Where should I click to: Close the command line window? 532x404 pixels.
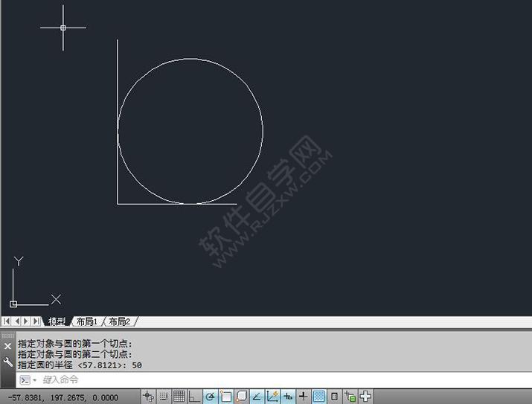click(7, 346)
